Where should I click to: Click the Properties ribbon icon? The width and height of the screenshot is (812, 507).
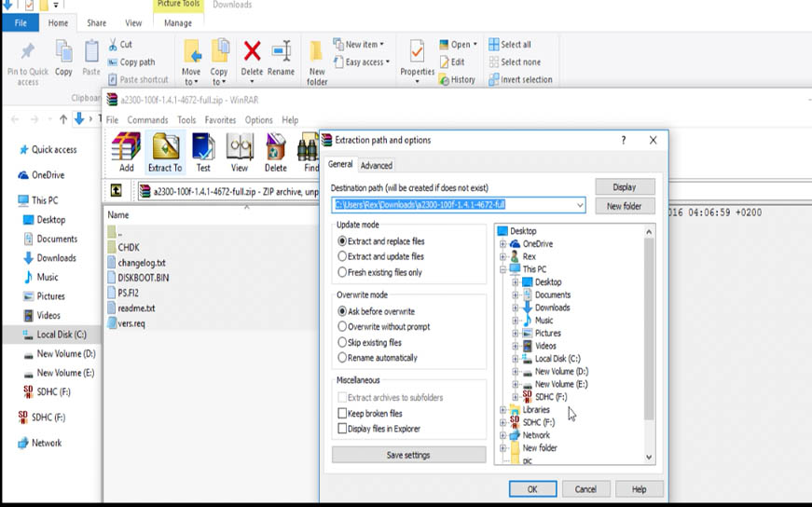pyautogui.click(x=417, y=52)
